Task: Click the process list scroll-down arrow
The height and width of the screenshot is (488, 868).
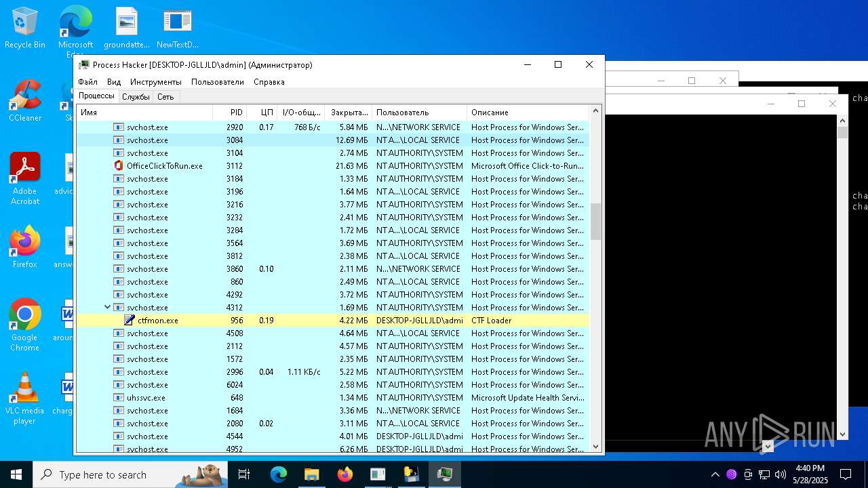Action: point(596,446)
